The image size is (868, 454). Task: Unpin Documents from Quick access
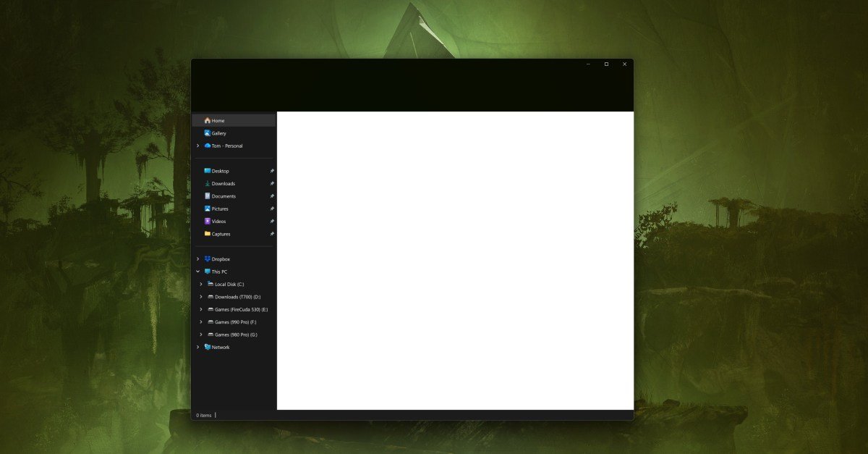click(272, 196)
